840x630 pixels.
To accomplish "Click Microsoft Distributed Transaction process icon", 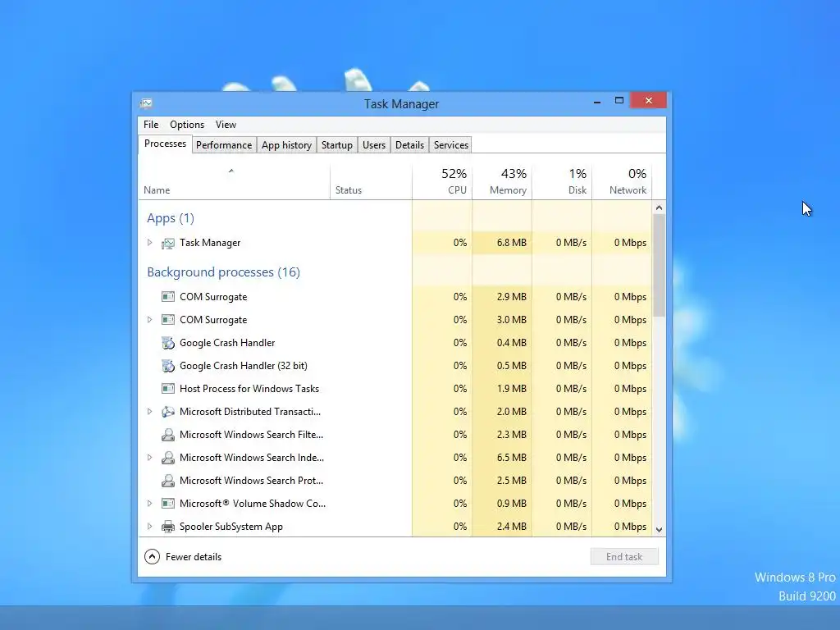I will pyautogui.click(x=167, y=412).
